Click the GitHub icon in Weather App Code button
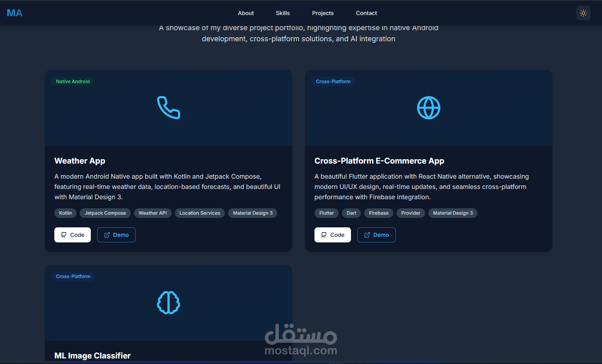The image size is (602, 364). pos(63,235)
